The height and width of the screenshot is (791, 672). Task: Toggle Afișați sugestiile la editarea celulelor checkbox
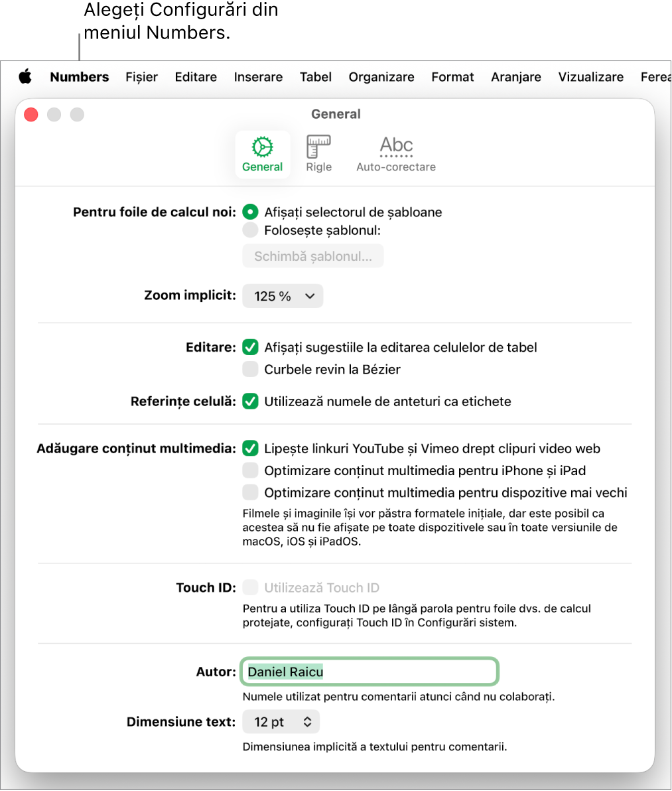[250, 347]
